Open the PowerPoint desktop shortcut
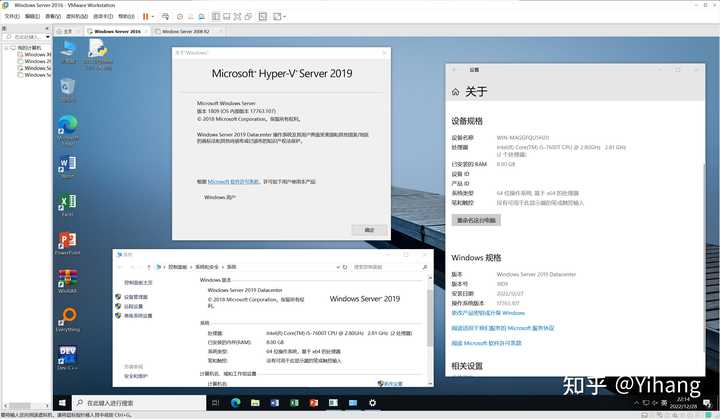Image resolution: width=720 pixels, height=419 pixels. coord(68,243)
